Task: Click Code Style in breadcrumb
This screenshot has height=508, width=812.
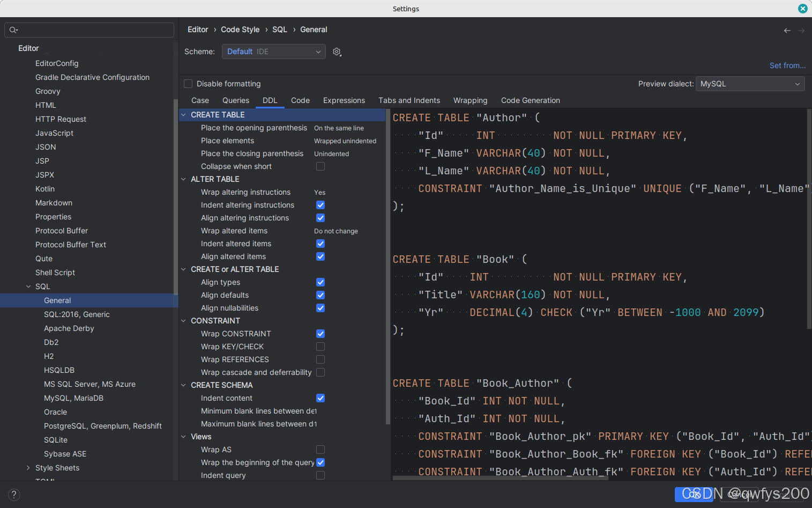Action: (x=240, y=30)
